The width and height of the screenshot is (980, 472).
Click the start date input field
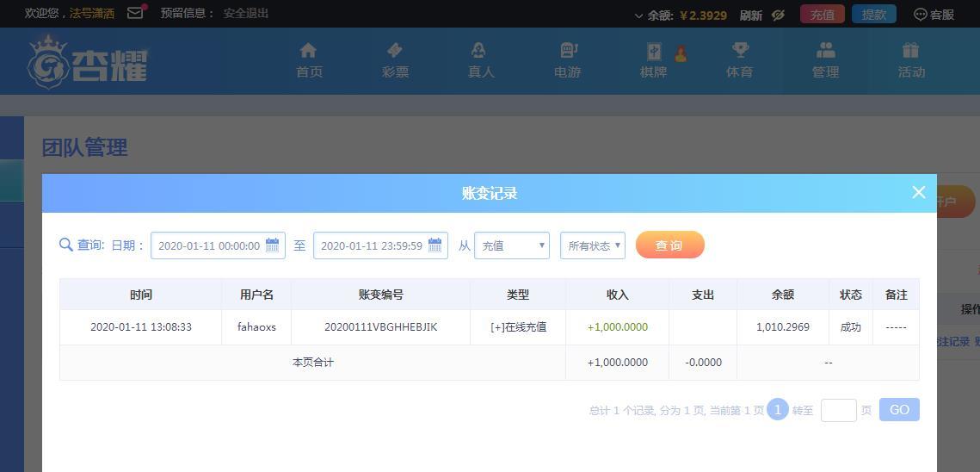[218, 245]
